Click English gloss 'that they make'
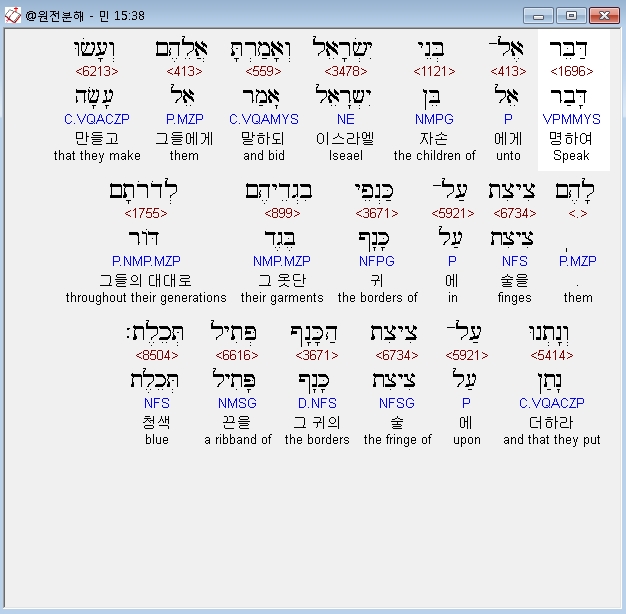The width and height of the screenshot is (626, 614). tap(97, 155)
